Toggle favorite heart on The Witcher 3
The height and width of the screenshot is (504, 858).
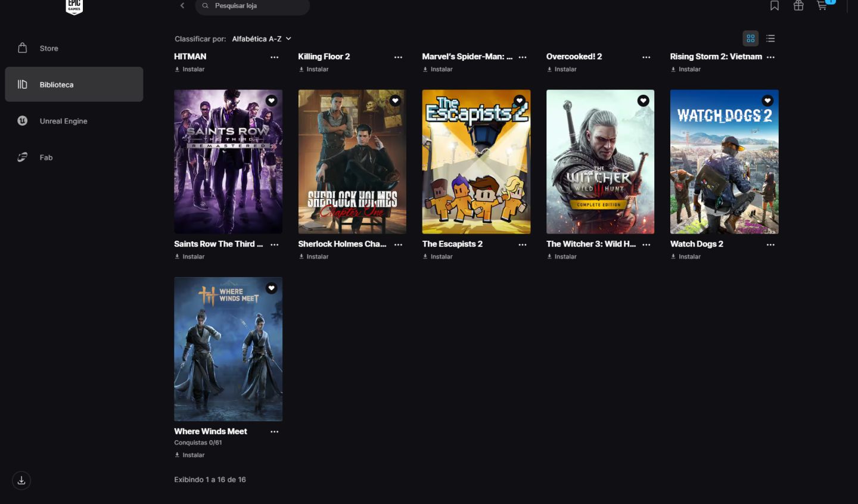click(643, 101)
